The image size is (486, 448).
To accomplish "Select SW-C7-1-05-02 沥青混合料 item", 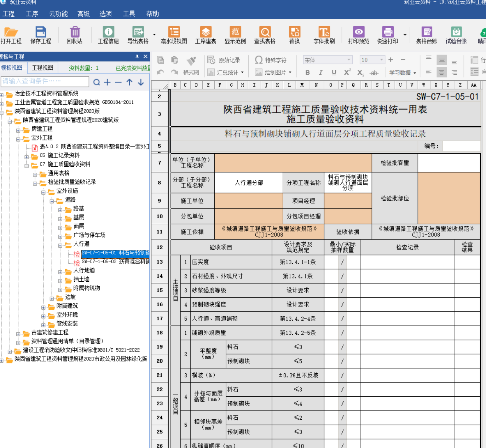I will click(115, 262).
